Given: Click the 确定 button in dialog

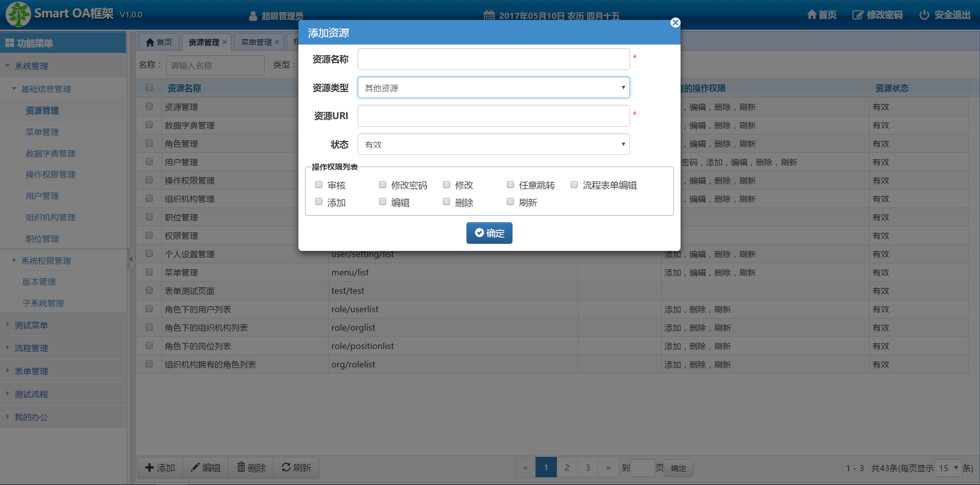Looking at the screenshot, I should pyautogui.click(x=489, y=233).
